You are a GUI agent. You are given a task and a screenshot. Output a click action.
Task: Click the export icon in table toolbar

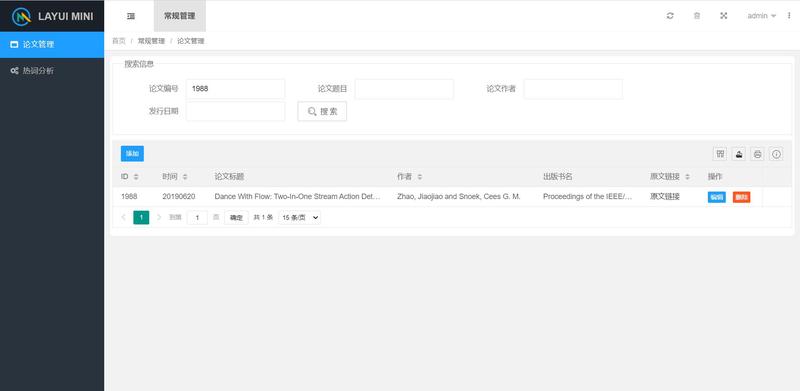coord(739,154)
